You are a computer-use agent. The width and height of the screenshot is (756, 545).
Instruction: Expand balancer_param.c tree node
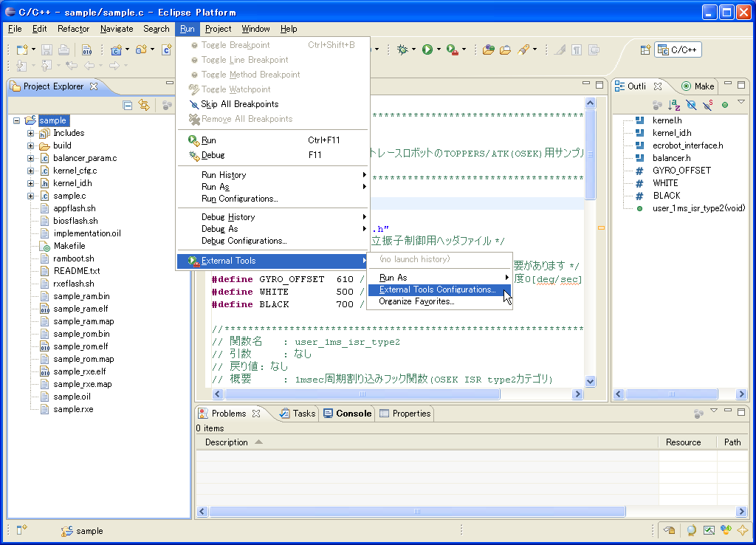[30, 158]
